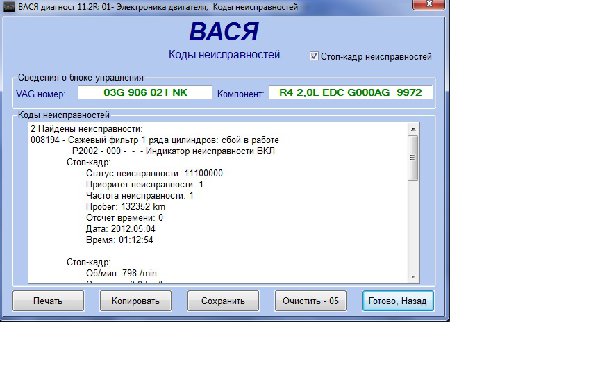
Task: Select the Время: 01:12:54 line
Action: point(119,240)
